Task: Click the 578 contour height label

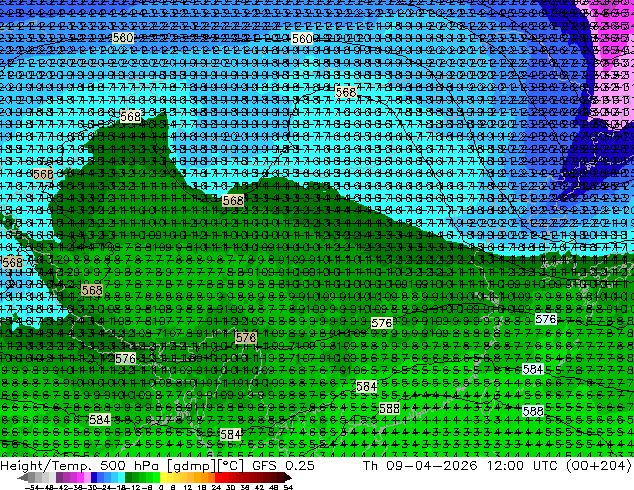Action: (246, 337)
